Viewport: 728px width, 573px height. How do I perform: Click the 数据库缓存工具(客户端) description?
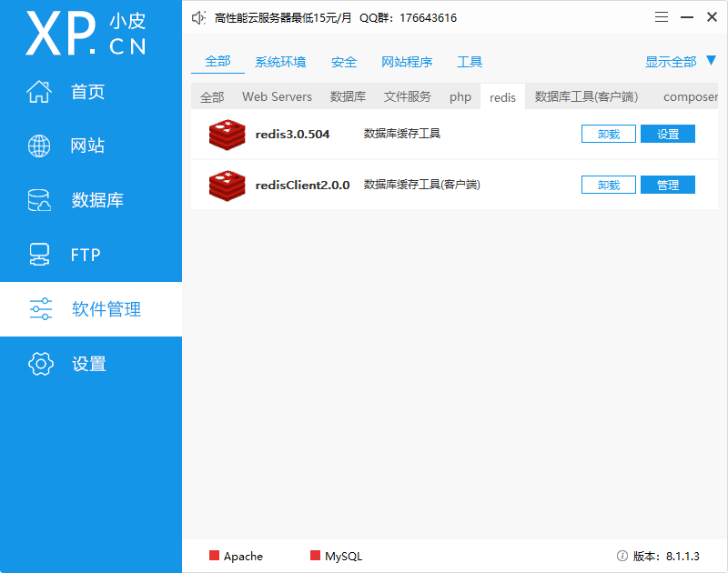(421, 185)
